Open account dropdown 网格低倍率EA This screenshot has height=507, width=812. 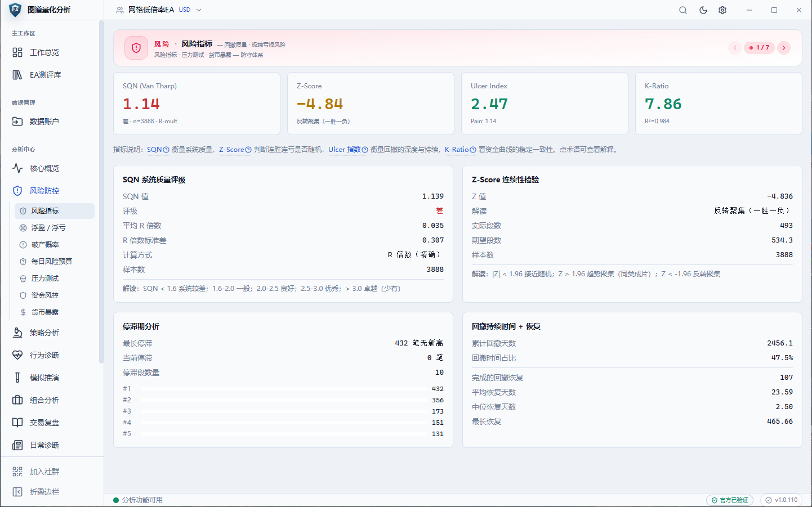pos(159,10)
